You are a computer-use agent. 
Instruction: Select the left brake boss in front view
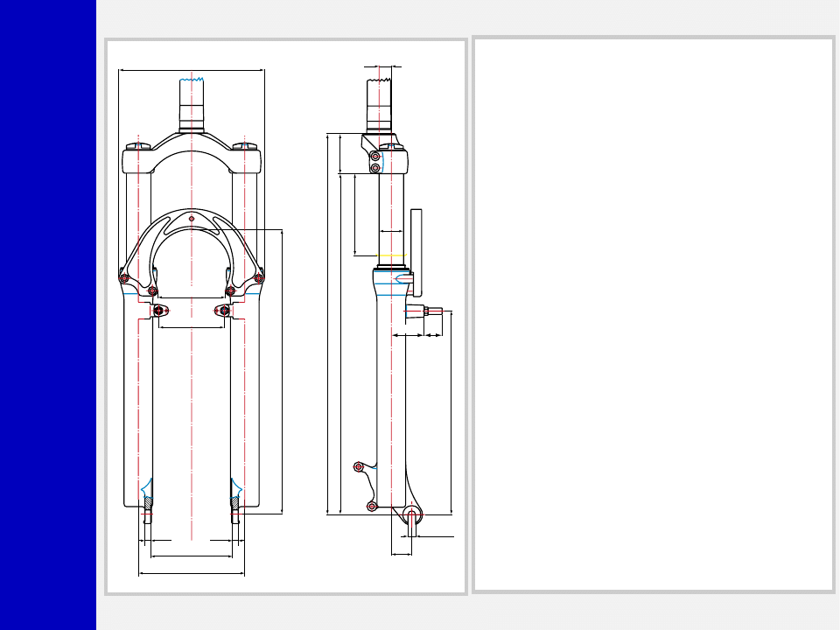tap(158, 311)
